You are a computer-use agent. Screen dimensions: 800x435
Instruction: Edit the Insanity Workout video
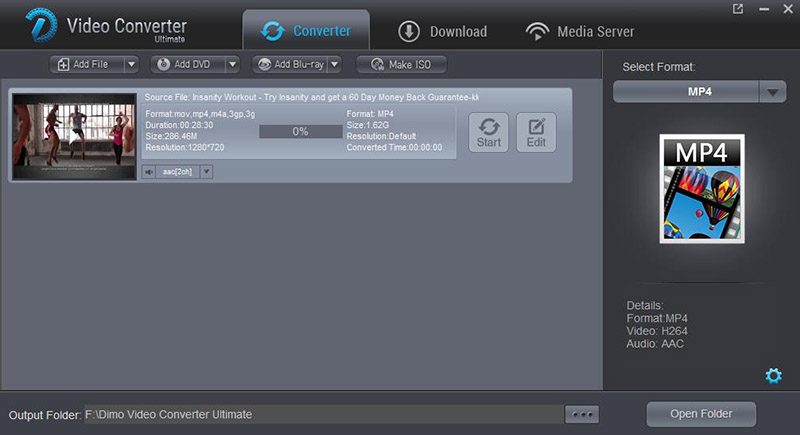tap(536, 133)
